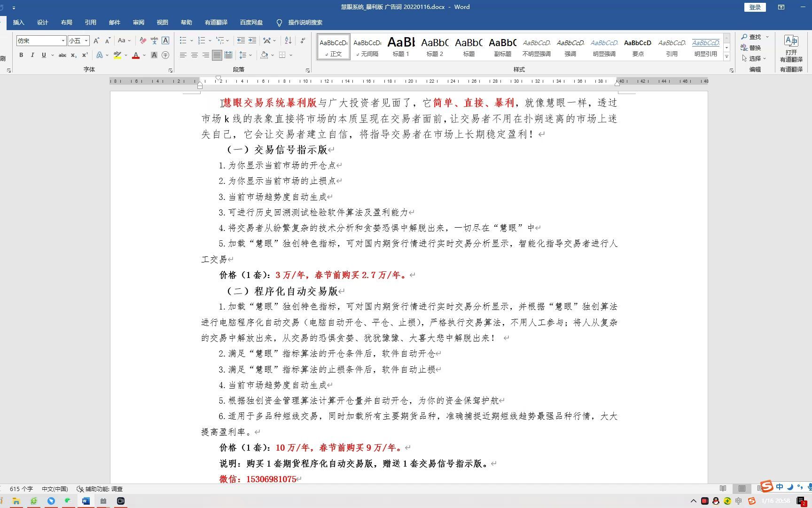Apply the 无间隔 style

point(367,47)
